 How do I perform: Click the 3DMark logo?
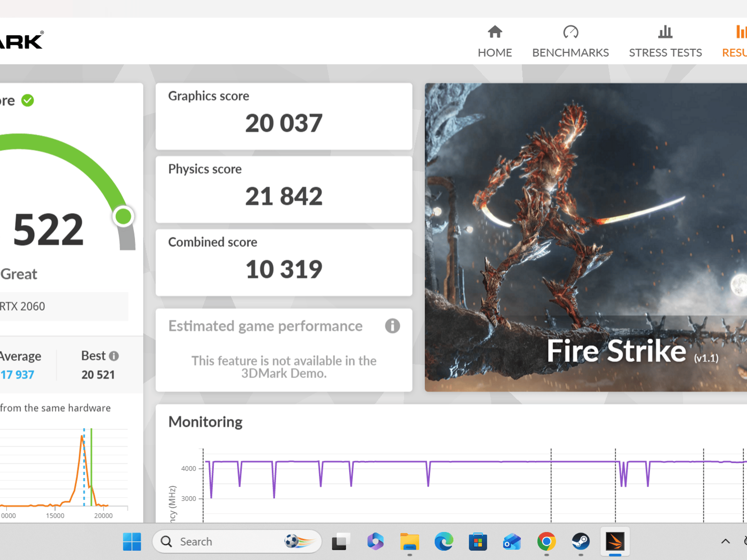pyautogui.click(x=22, y=40)
